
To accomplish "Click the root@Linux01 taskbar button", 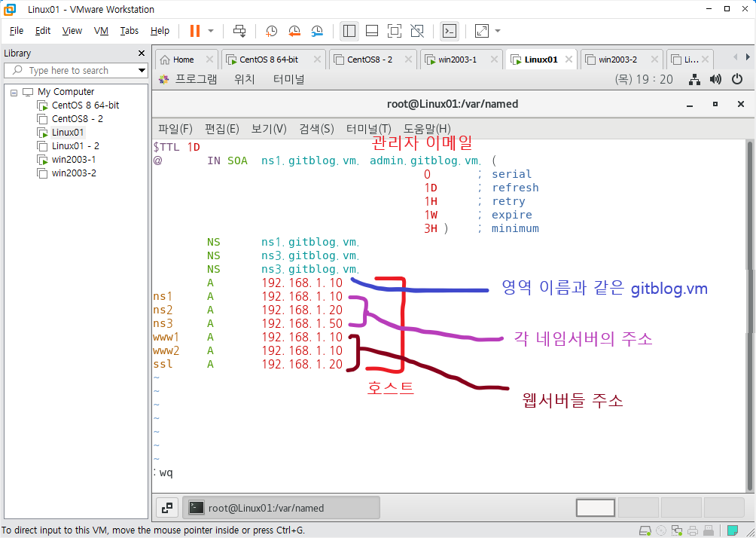I will (x=282, y=508).
